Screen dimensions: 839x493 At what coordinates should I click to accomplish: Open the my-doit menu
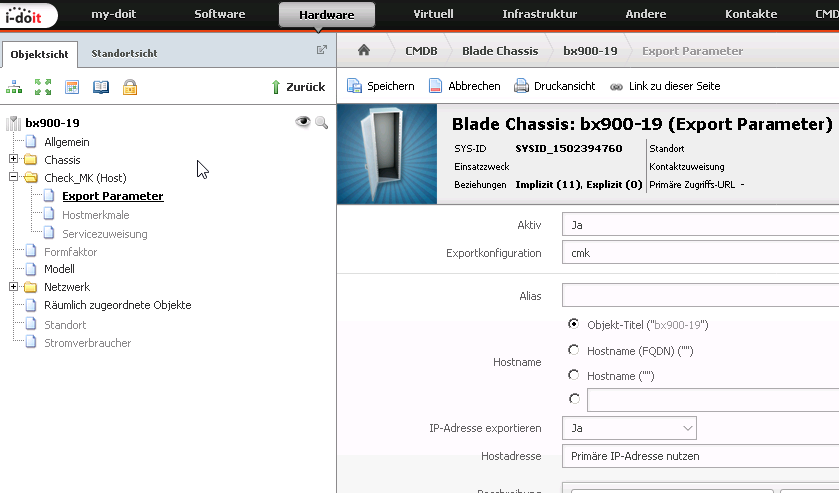113,14
